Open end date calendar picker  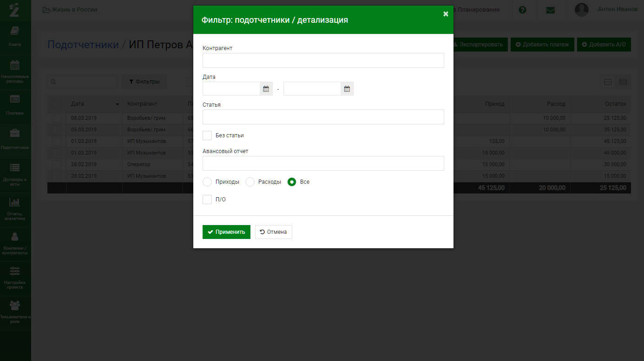[x=347, y=89]
